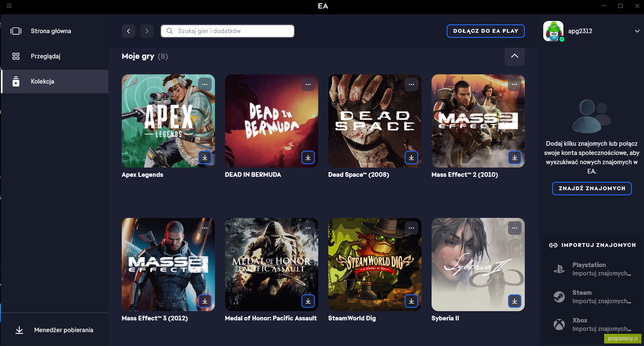Click the user avatar picture

click(553, 31)
